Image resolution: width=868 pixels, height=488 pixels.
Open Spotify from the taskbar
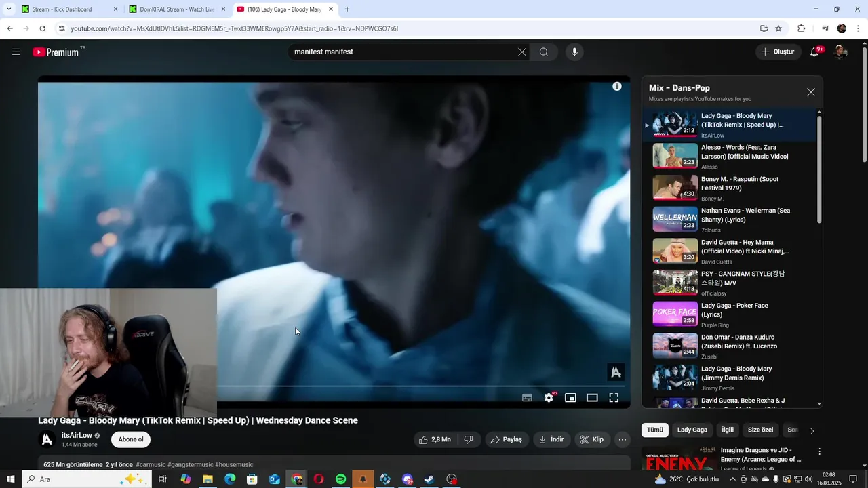(341, 479)
